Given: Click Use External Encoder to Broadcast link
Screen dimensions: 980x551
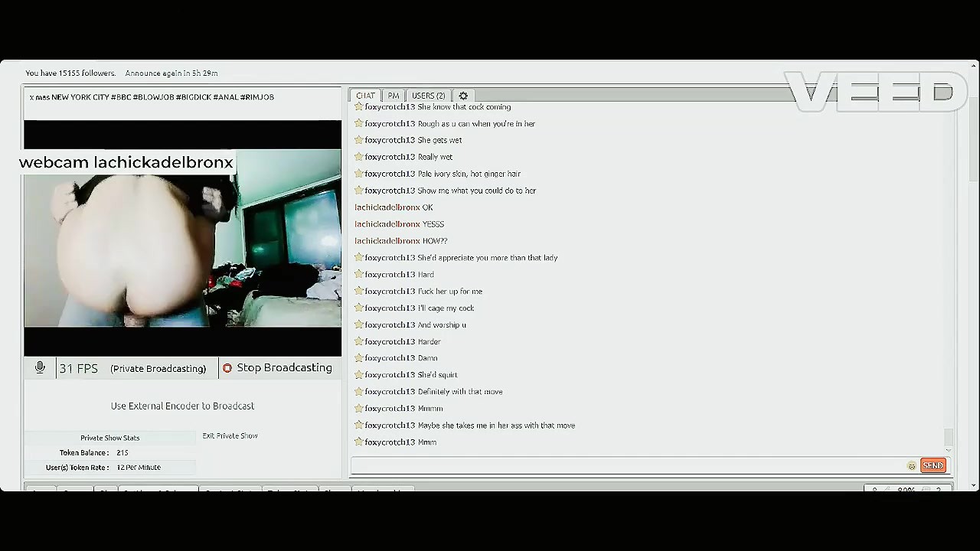Looking at the screenshot, I should (182, 406).
